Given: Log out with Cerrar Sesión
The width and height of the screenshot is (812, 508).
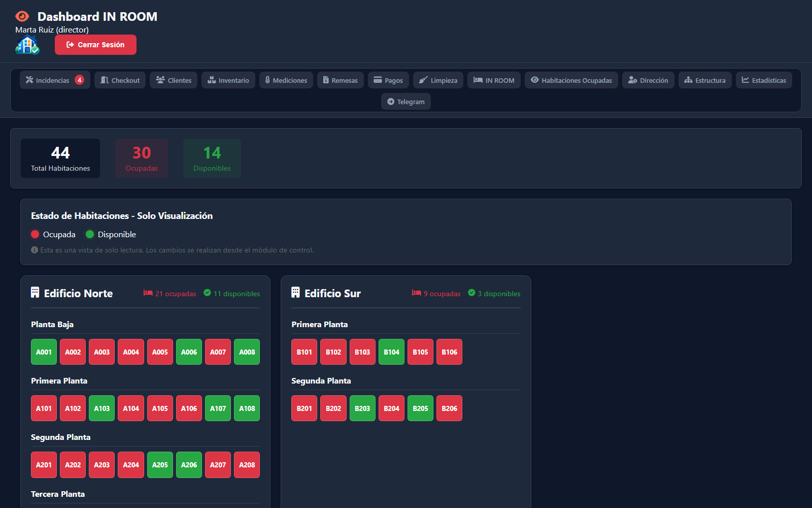Looking at the screenshot, I should pos(95,45).
